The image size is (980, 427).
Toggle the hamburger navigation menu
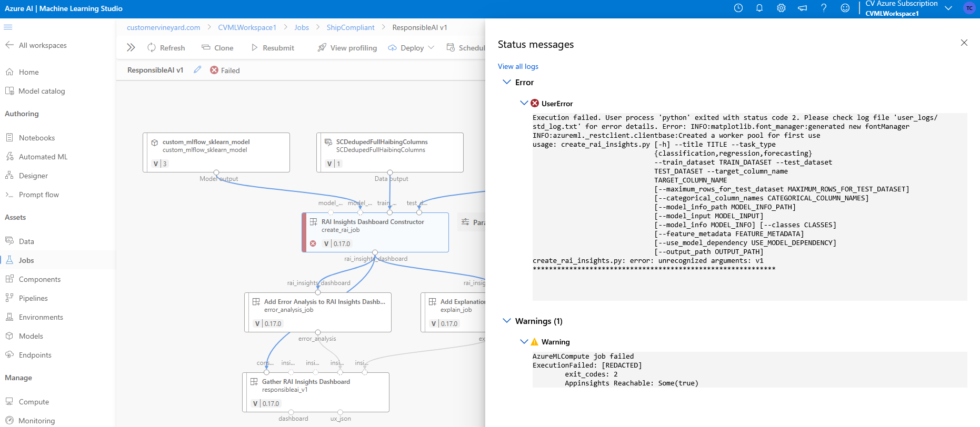pos(8,27)
